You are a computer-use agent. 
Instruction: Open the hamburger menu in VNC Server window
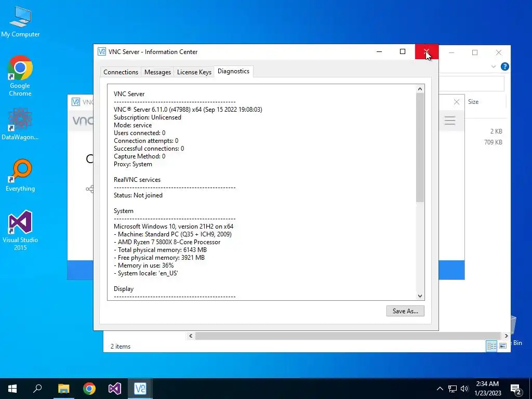point(450,120)
